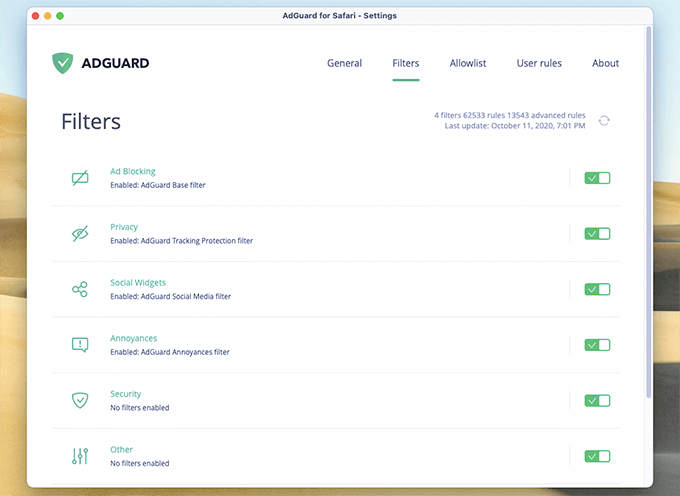Click the Filters page heading
680x496 pixels.
91,121
